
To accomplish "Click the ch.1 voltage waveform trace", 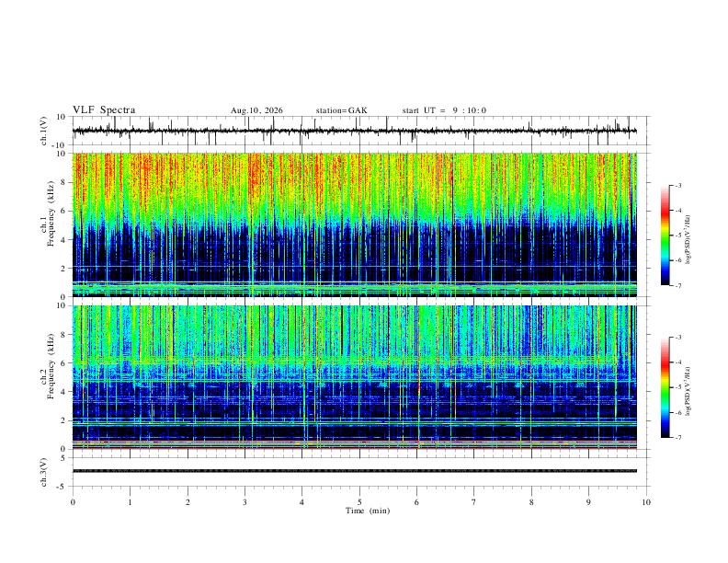I will [x=354, y=131].
